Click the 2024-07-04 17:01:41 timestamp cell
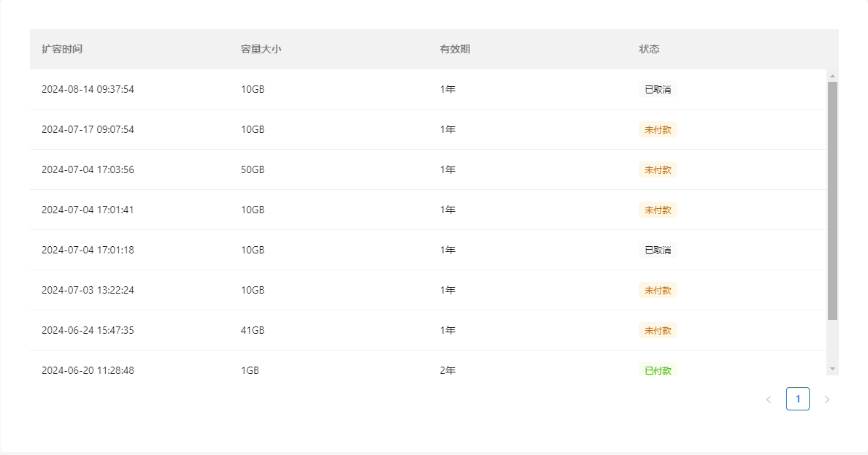Viewport: 868px width, 455px height. pyautogui.click(x=88, y=210)
